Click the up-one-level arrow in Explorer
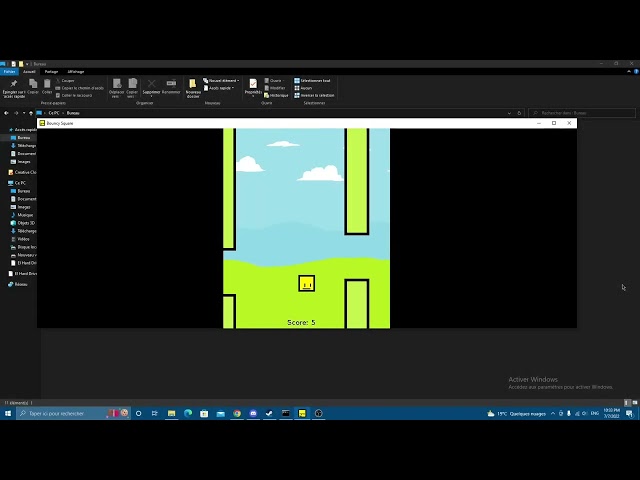Viewport: 640px width, 480px height. tap(31, 113)
